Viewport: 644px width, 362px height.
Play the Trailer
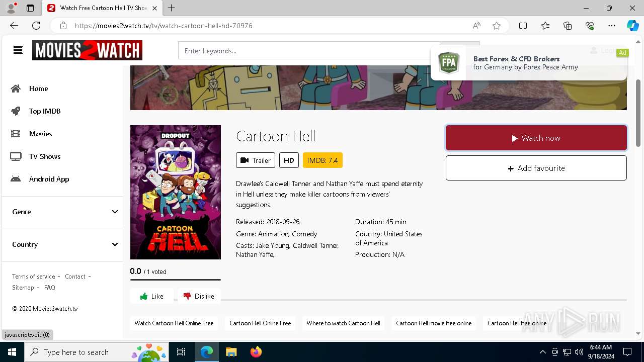coord(256,160)
